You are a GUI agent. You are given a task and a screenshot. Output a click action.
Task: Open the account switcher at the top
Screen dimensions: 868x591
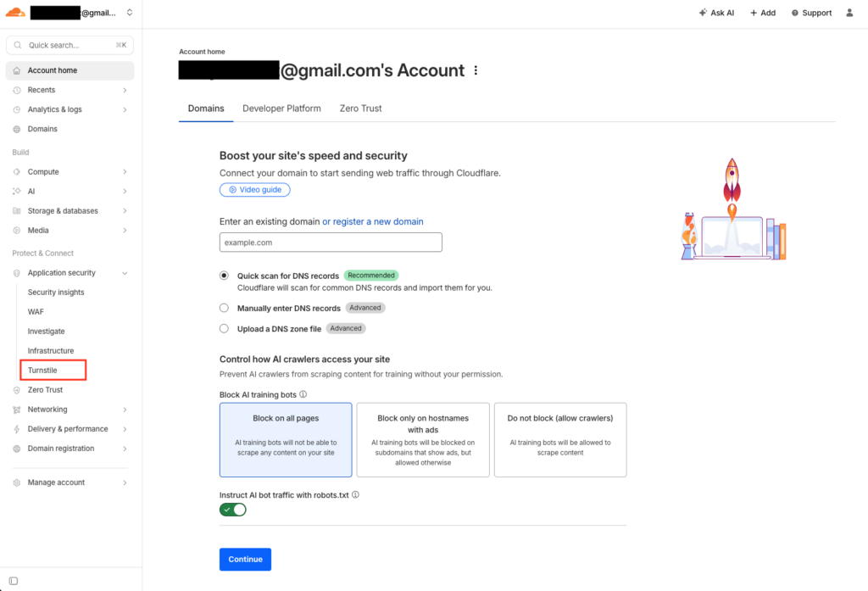[128, 13]
